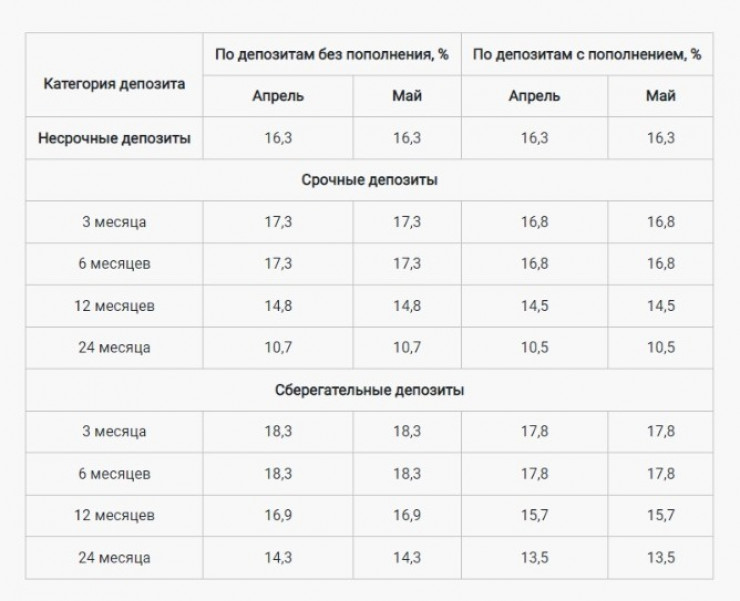This screenshot has width=740, height=601.
Task: Select the 'Несрочные депозиты' row label
Action: 114,138
